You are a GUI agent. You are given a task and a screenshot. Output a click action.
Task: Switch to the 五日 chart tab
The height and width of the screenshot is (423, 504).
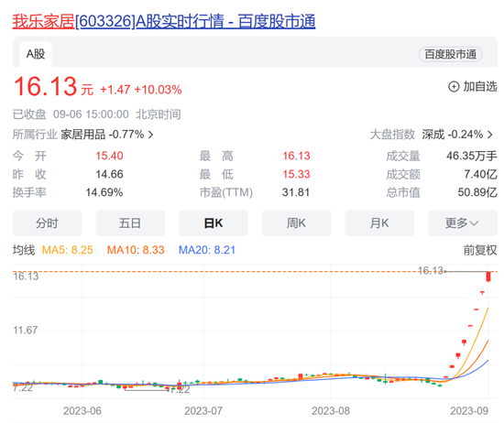click(130, 222)
